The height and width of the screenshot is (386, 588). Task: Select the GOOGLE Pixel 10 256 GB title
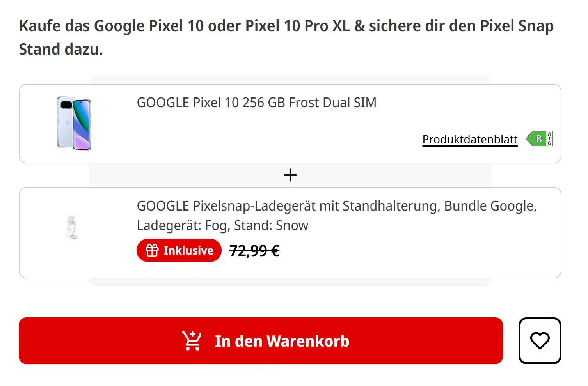(256, 102)
